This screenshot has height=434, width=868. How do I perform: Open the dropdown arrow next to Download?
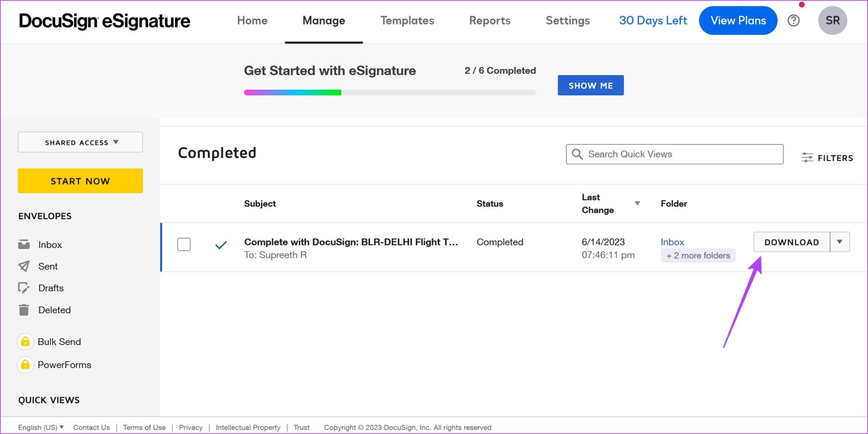coord(840,242)
